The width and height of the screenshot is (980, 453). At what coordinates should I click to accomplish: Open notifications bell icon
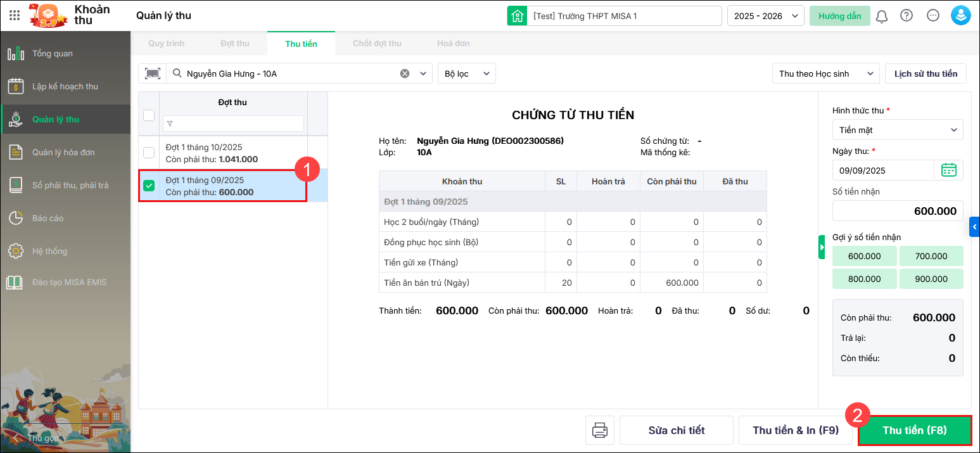click(881, 16)
